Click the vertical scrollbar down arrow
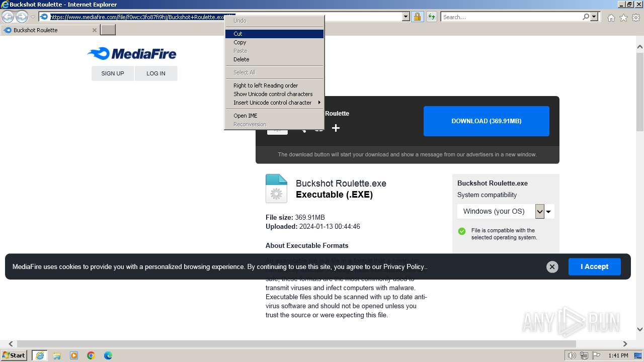The height and width of the screenshot is (362, 644). click(x=640, y=330)
